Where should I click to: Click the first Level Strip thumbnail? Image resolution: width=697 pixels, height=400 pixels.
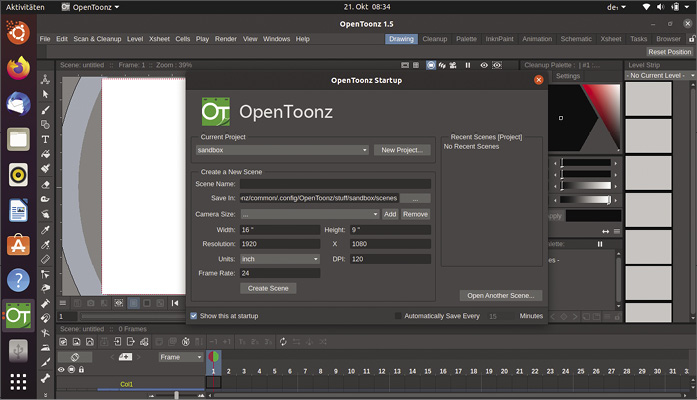(648, 99)
